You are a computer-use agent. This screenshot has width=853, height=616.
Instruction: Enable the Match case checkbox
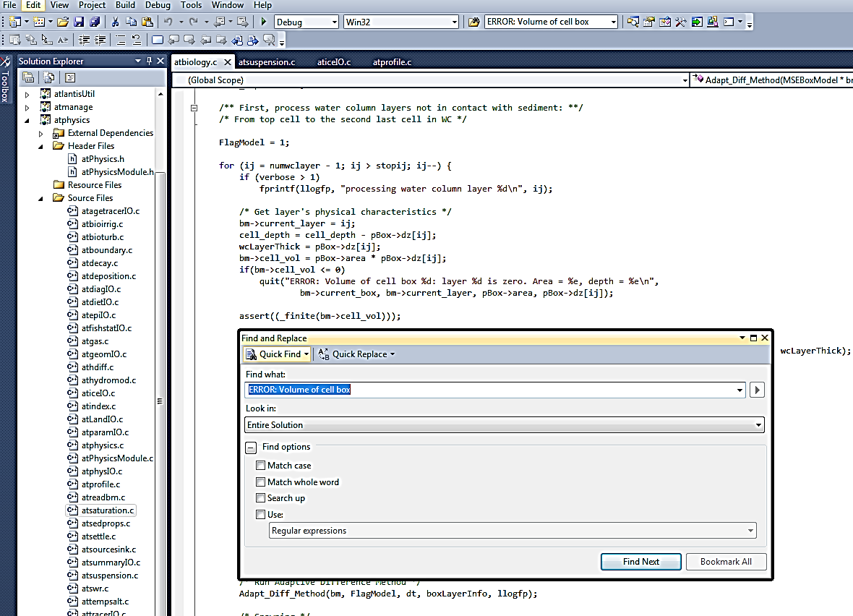point(260,466)
